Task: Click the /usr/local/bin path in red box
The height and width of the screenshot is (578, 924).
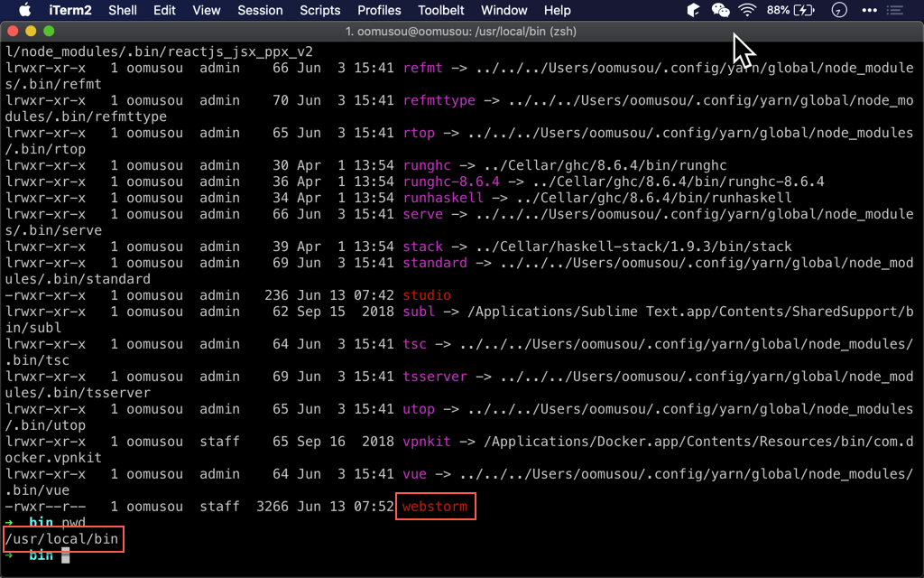Action: 63,539
